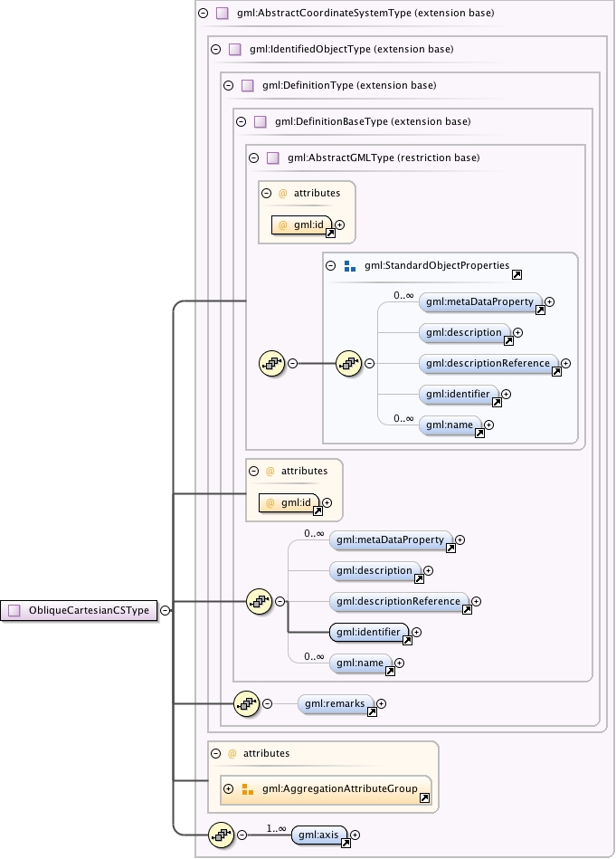This screenshot has height=859, width=616.
Task: Select the gml:remarks element
Action: point(335,703)
